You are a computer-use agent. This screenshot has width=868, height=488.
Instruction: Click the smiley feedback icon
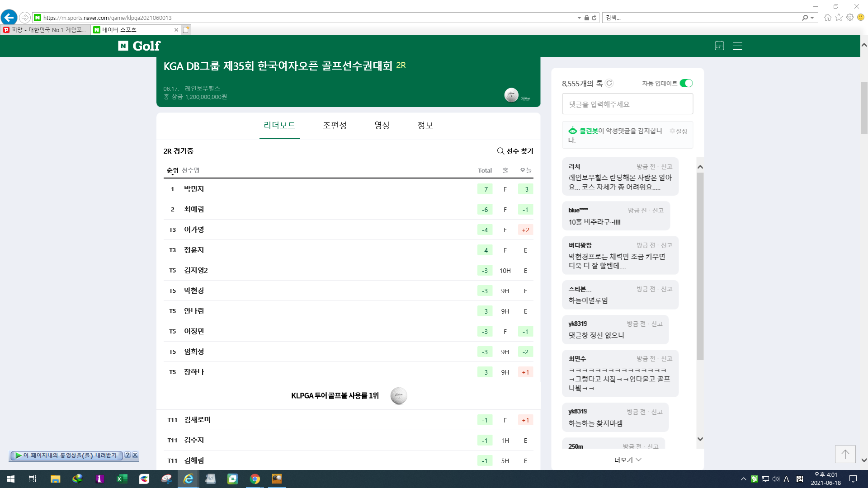coord(861,18)
